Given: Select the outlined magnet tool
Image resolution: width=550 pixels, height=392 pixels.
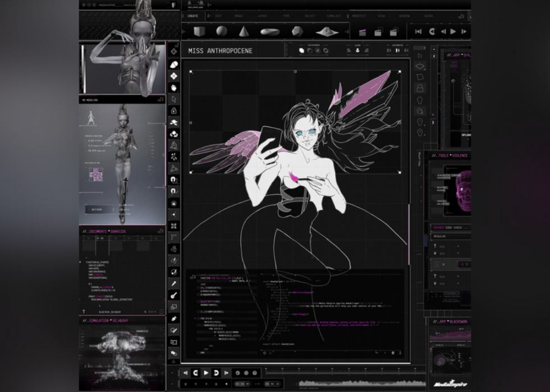Looking at the screenshot, I should [173, 191].
